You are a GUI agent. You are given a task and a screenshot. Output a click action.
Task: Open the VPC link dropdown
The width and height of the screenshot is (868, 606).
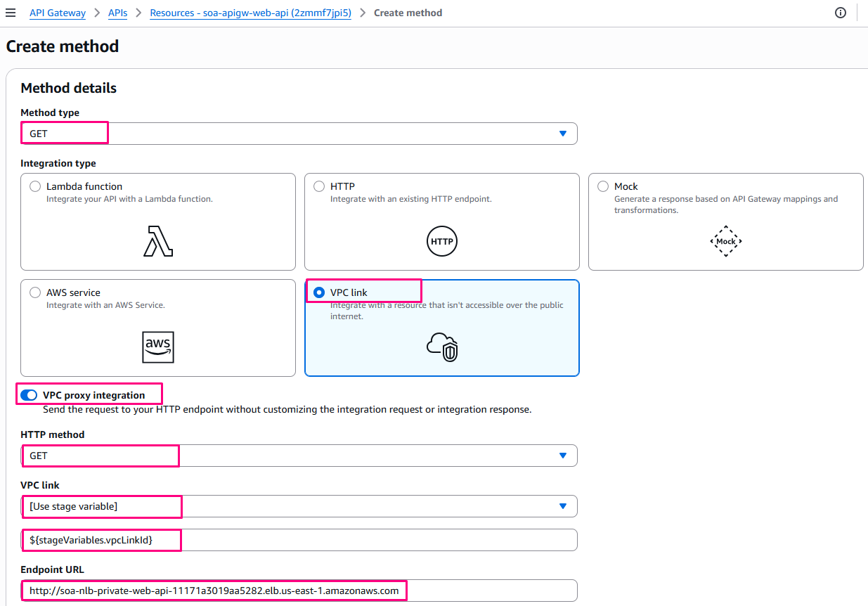299,506
